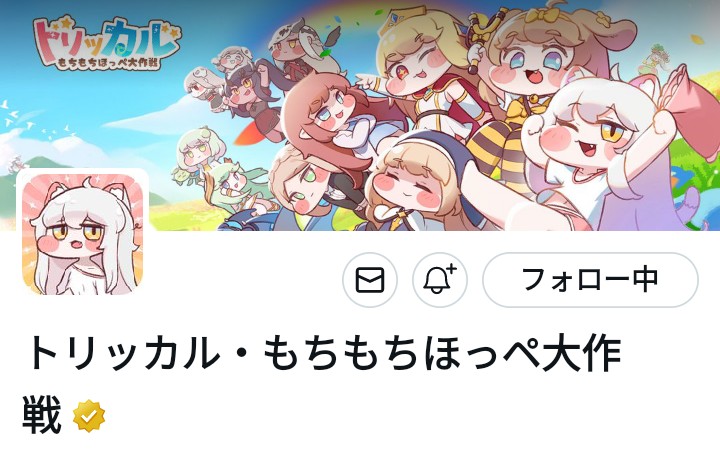Select the トリッカル・もちもちほっぺ大作戦 display name
The image size is (720, 456).
pyautogui.click(x=323, y=384)
